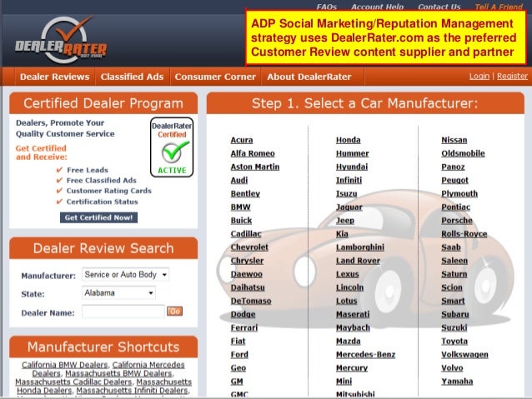Select Lexus manufacturer

click(348, 274)
